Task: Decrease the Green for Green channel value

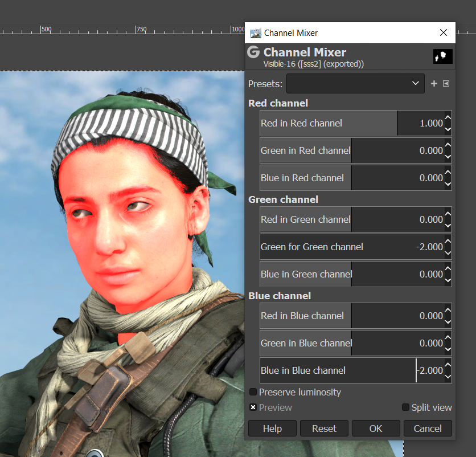Action: pos(448,253)
